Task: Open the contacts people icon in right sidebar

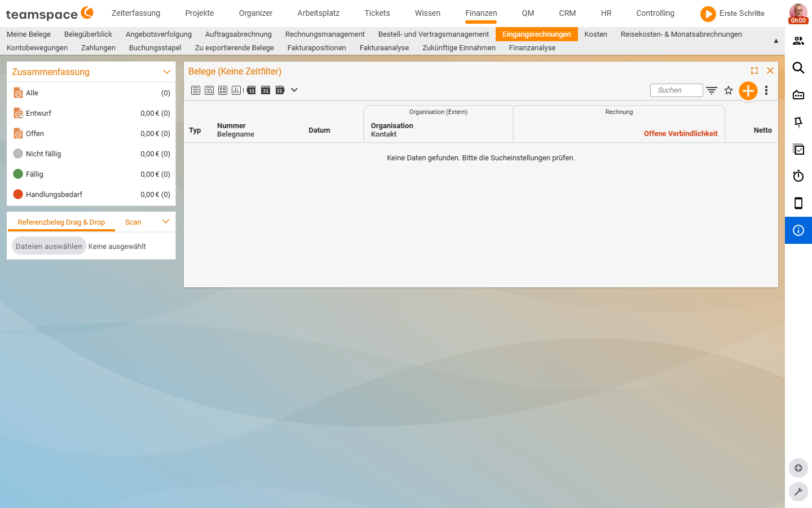Action: tap(798, 41)
